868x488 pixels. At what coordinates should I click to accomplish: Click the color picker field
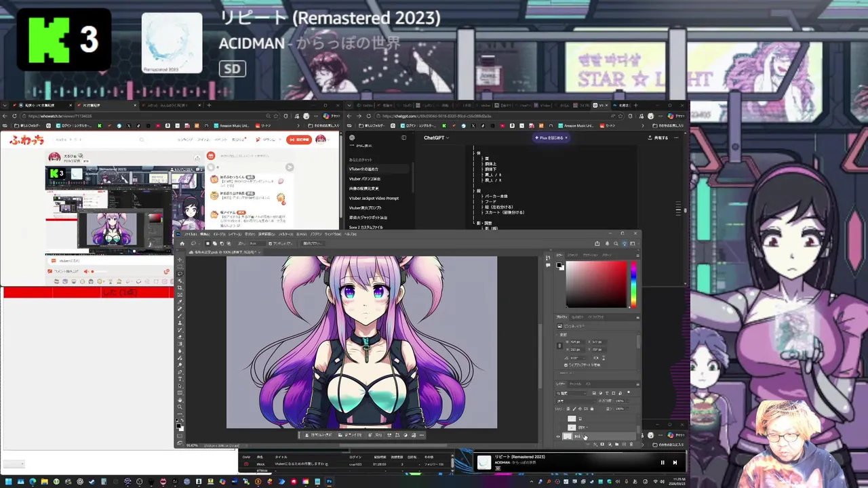[x=597, y=283]
